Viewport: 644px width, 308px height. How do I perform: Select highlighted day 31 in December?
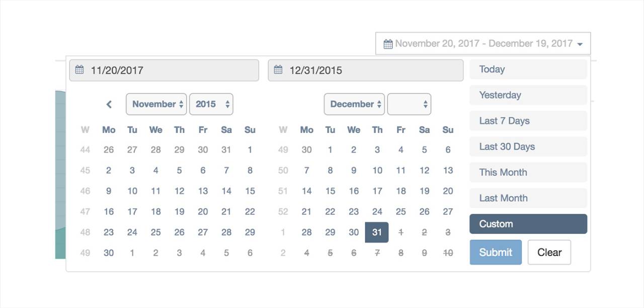tap(377, 232)
